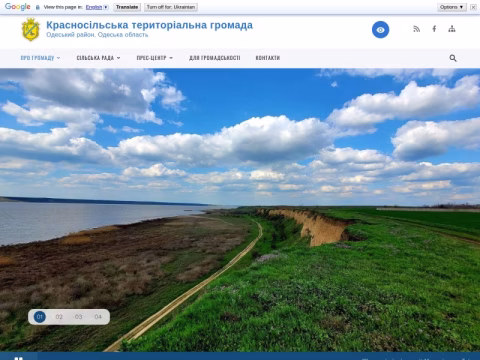
Task: Select slide 01 in the slider pager
Action: coord(40,317)
